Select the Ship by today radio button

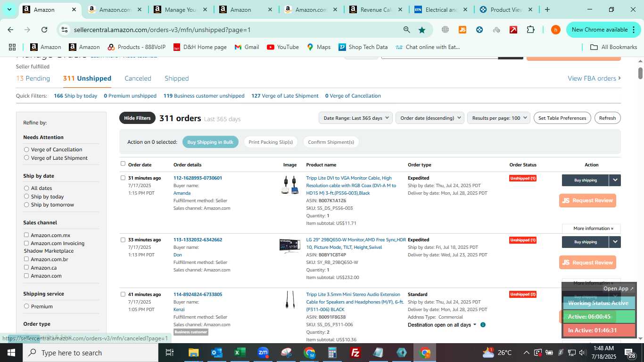tap(26, 197)
